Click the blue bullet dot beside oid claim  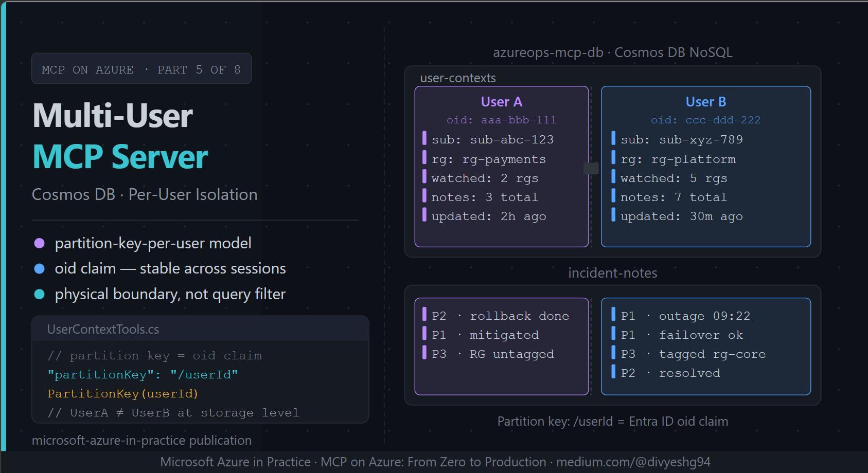39,268
